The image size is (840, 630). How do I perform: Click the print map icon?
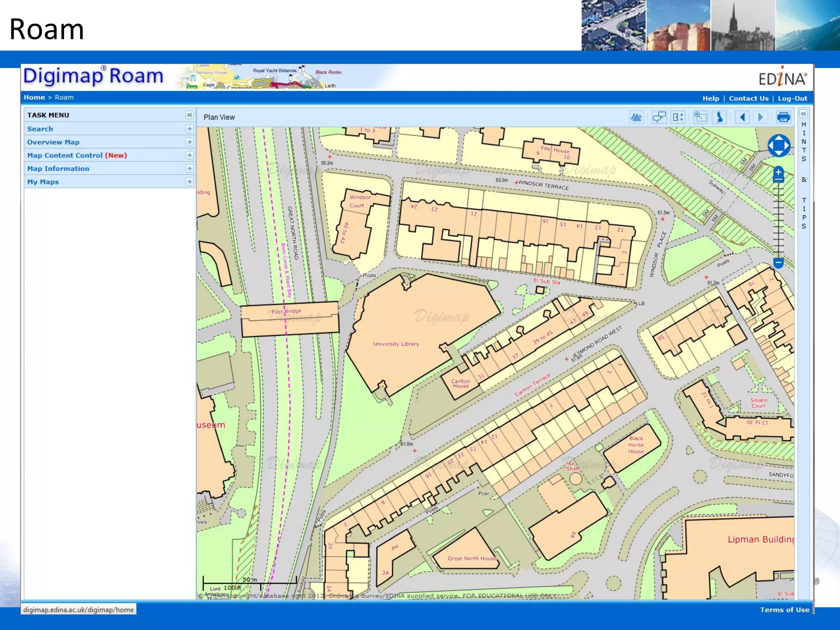coord(783,117)
